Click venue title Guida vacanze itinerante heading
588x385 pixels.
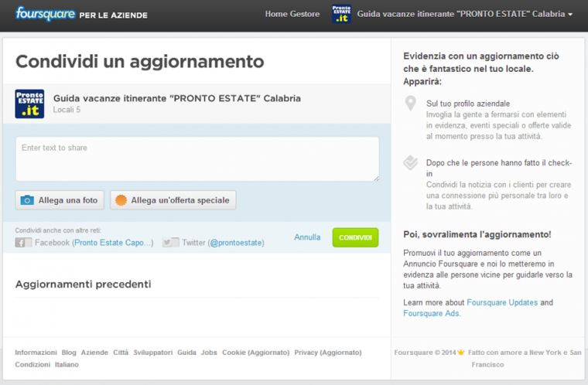(x=177, y=98)
